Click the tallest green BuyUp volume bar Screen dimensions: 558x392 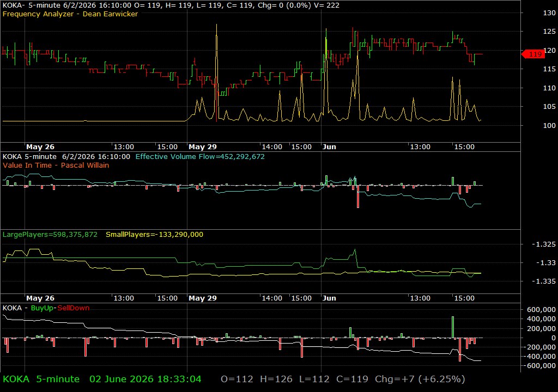[x=453, y=327]
